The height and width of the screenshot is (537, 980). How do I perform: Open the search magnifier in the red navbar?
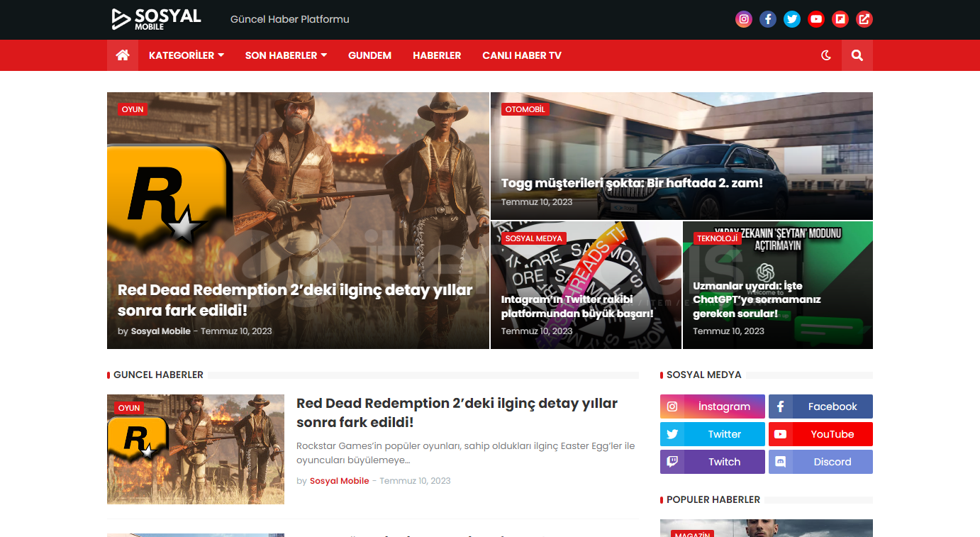[x=857, y=55]
